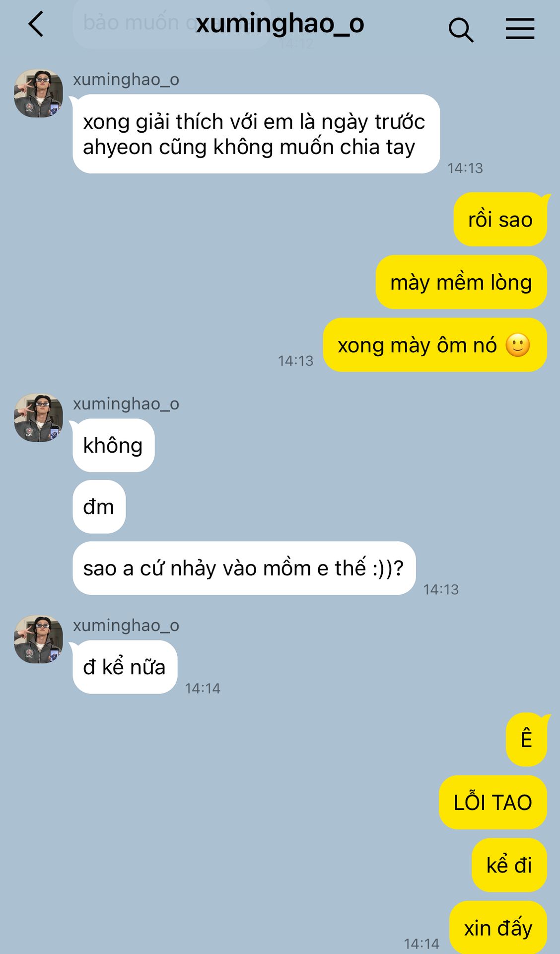Tap sender name xuminghao_o above 'không'

(126, 404)
